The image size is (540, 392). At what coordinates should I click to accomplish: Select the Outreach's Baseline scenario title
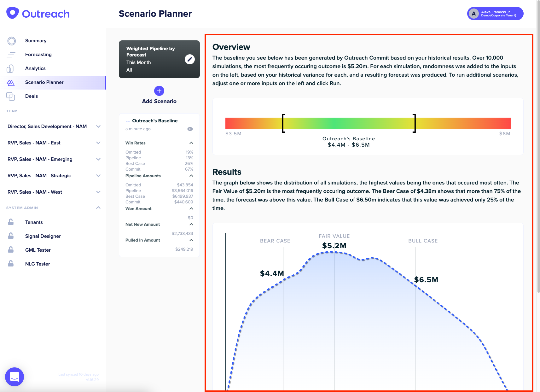[155, 121]
